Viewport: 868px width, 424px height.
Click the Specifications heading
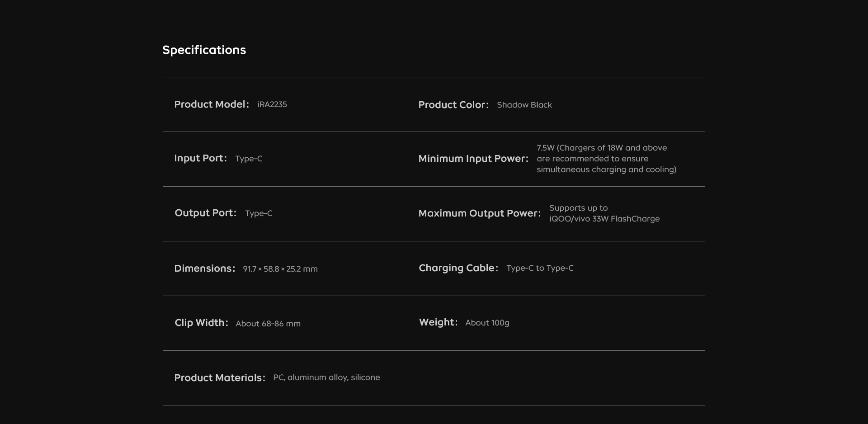204,50
